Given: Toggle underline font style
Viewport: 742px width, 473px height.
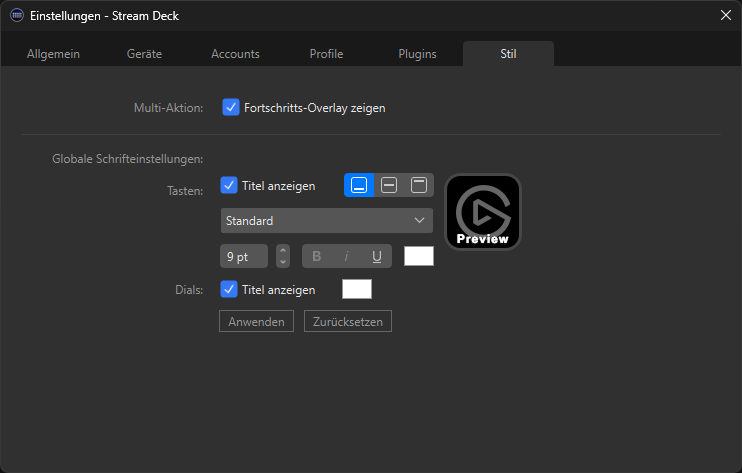Looking at the screenshot, I should click(x=377, y=256).
